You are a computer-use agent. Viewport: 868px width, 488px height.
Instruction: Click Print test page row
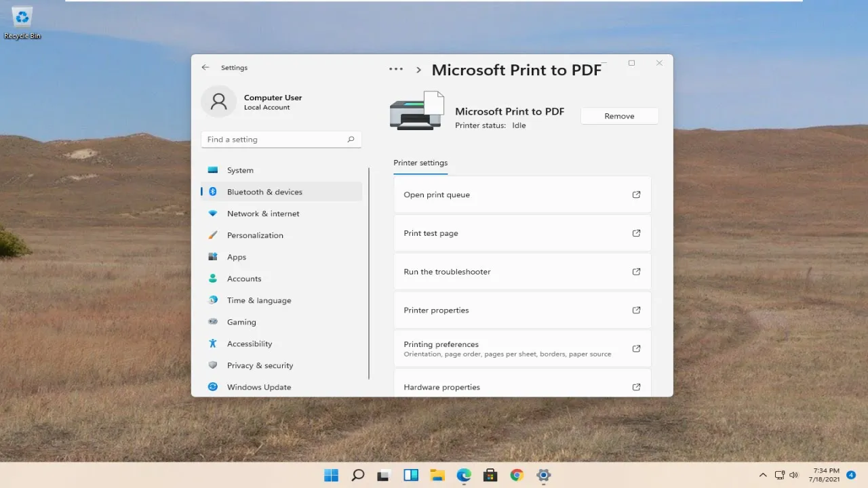click(522, 233)
